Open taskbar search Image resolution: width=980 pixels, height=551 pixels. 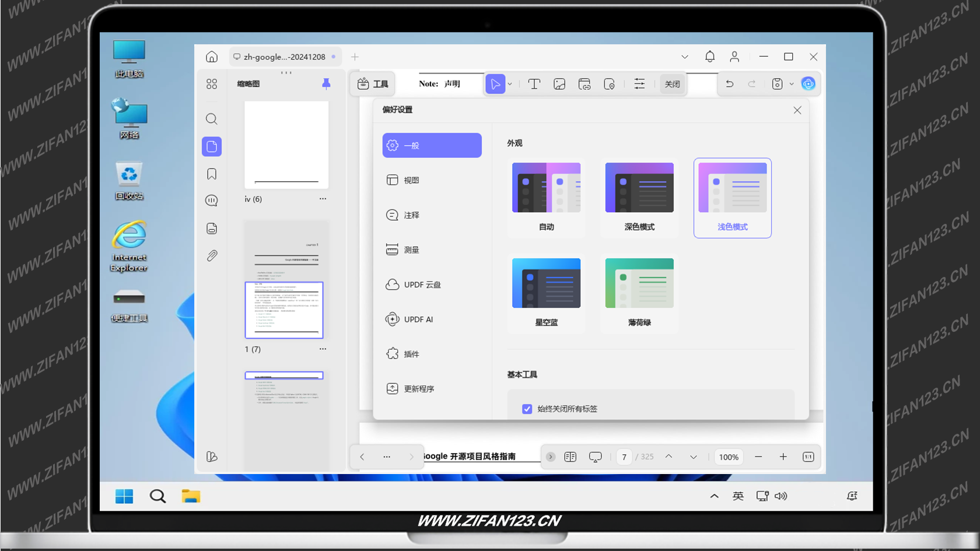click(x=157, y=496)
